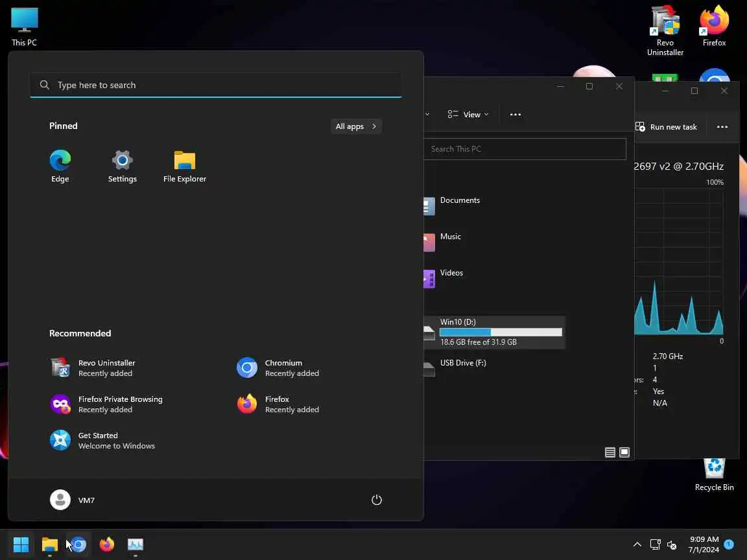Focus the Type here to search box
This screenshot has height=560, width=747.
(216, 85)
